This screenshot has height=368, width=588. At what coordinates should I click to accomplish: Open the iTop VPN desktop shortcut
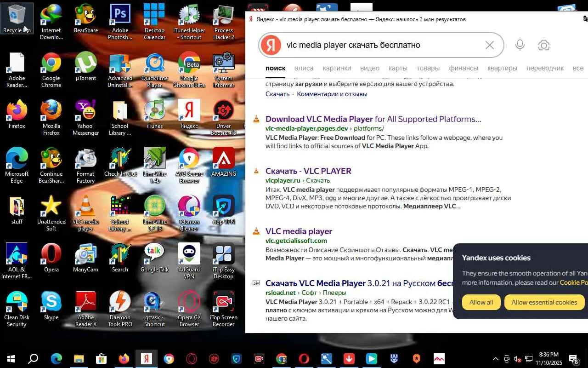point(224,210)
